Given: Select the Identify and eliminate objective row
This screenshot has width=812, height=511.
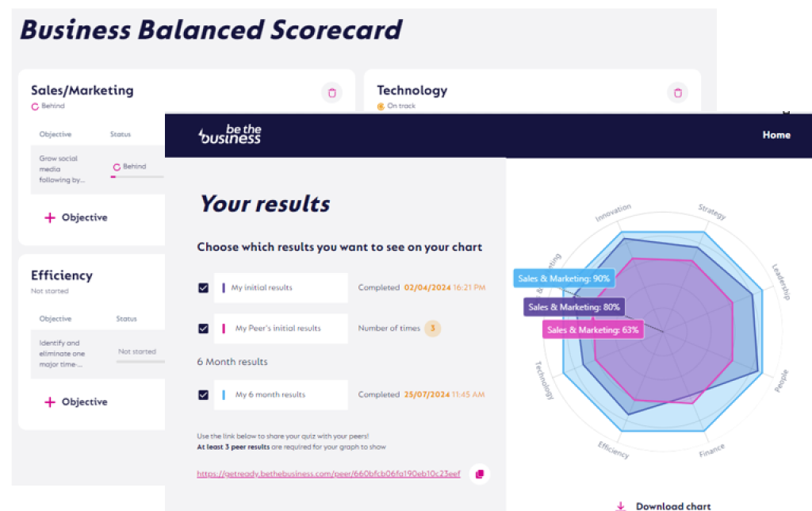Looking at the screenshot, I should pos(60,354).
